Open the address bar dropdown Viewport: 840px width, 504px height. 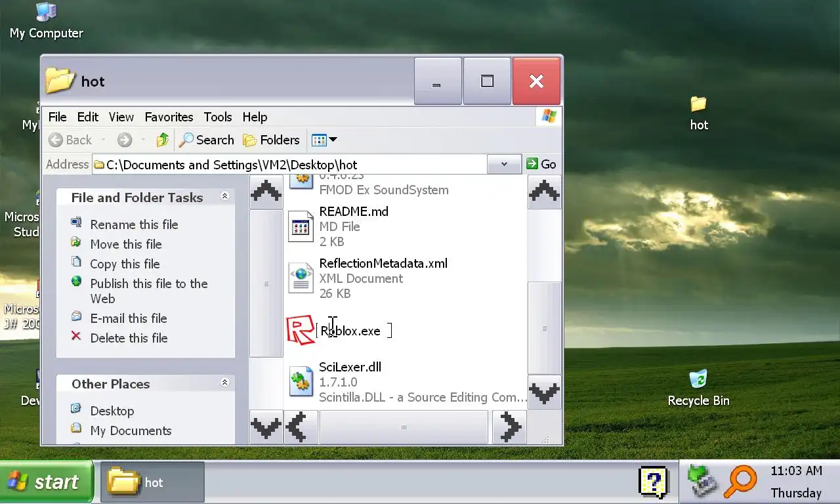[x=504, y=164]
